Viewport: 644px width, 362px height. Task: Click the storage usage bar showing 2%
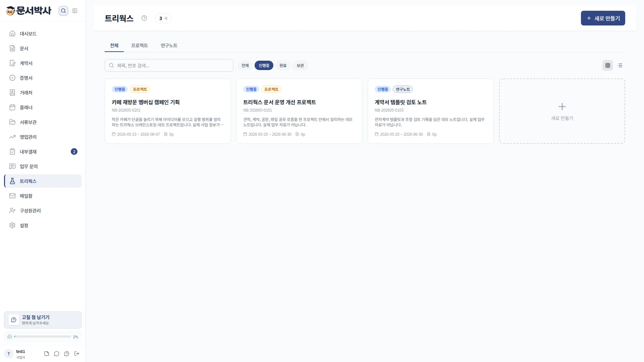(43, 337)
